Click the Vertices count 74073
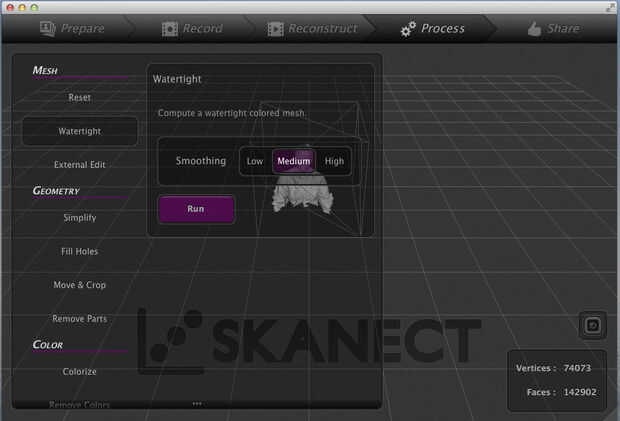The height and width of the screenshot is (421, 620). 577,368
